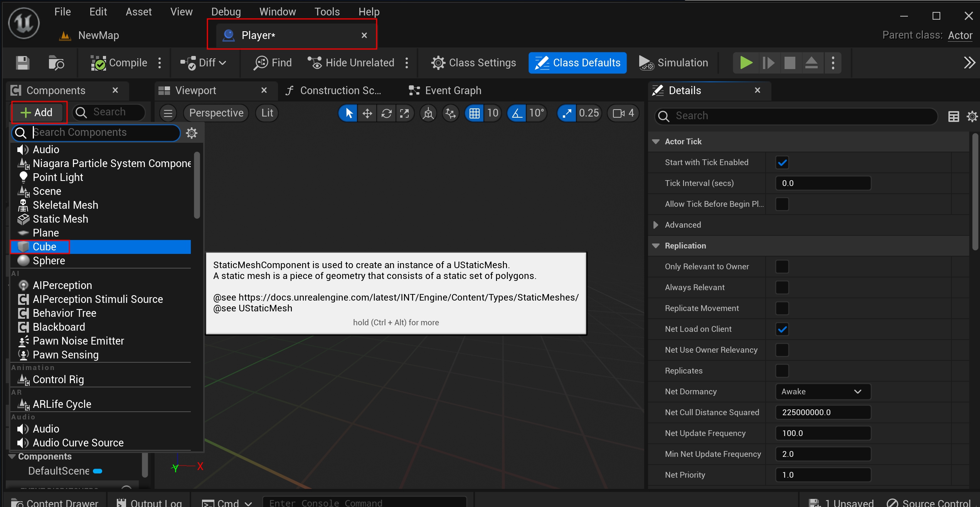Open rotation snap 10° dropdown
The height and width of the screenshot is (507, 980).
tap(537, 113)
